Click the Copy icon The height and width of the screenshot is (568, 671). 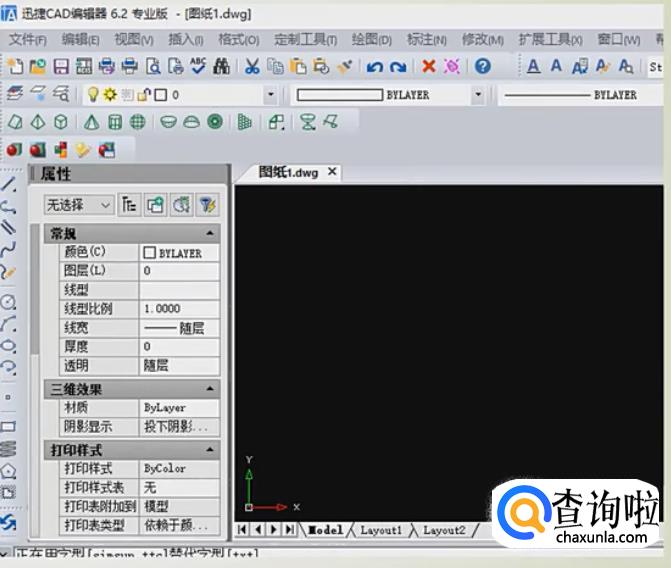(x=275, y=66)
